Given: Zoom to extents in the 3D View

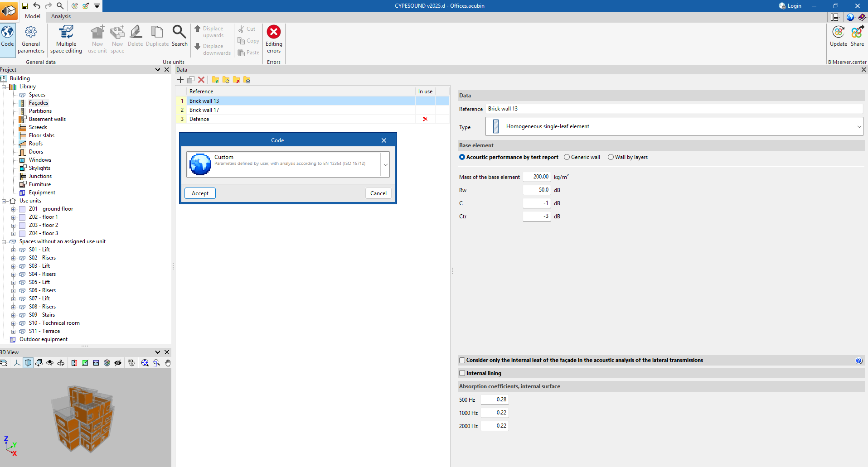Looking at the screenshot, I should (x=145, y=363).
